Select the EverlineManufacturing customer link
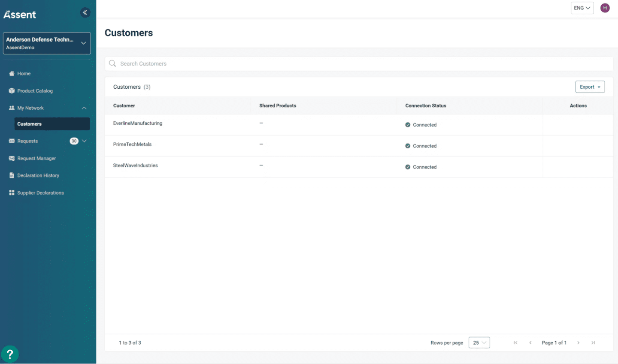Screen dimensions: 618x364 [x=138, y=123]
